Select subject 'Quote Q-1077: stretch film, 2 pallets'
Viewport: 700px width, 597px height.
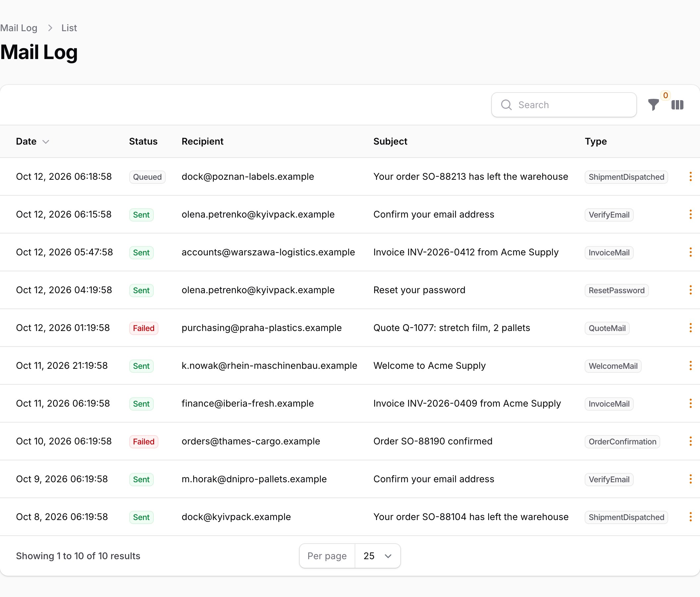pos(452,328)
